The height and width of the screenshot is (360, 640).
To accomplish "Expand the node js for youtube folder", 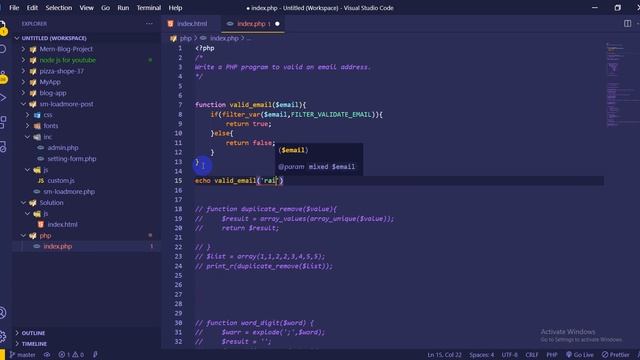I will (67, 60).
